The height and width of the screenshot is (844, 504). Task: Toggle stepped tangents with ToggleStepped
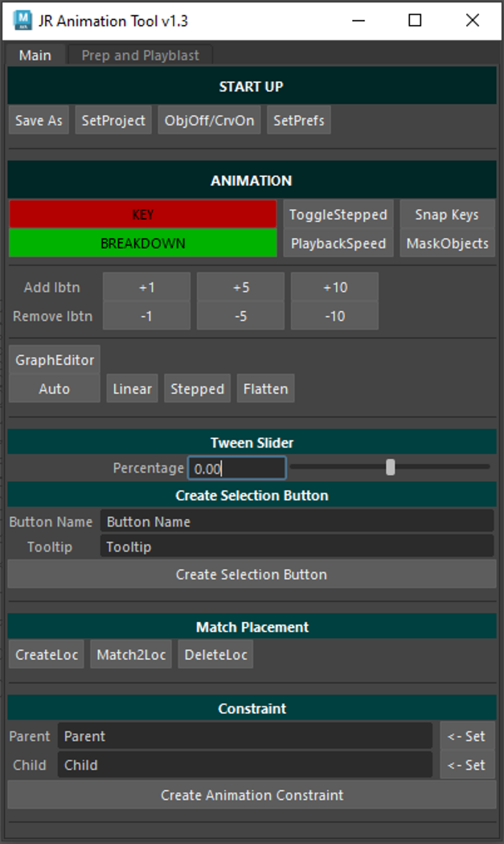338,215
